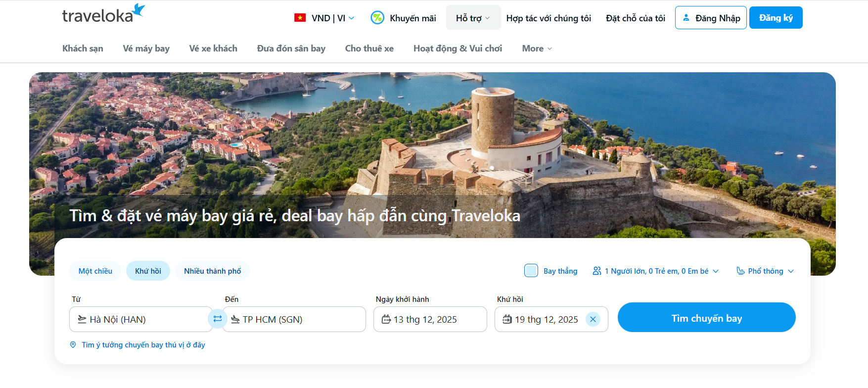The image size is (868, 388).
Task: Select Khứ hồi trip type
Action: click(x=148, y=271)
